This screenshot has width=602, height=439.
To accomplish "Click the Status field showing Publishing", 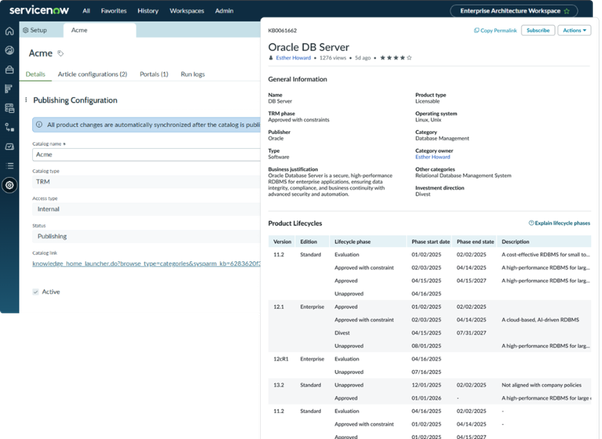I will tap(146, 236).
